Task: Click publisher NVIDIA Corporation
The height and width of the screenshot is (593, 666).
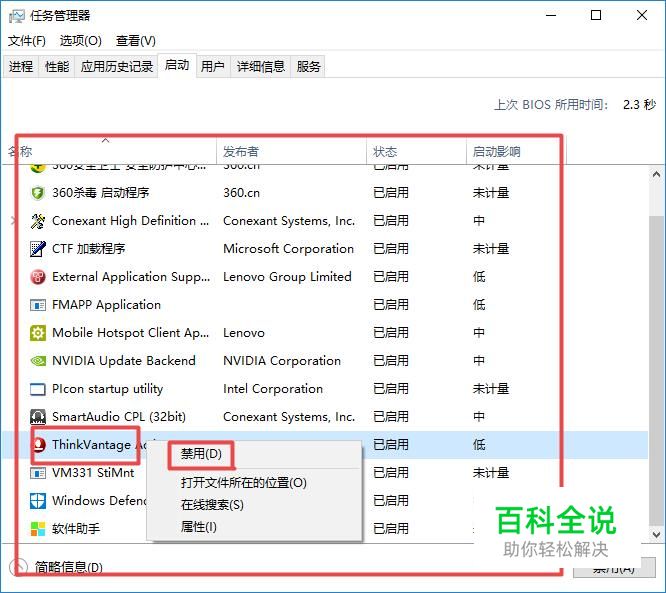Action: [282, 361]
